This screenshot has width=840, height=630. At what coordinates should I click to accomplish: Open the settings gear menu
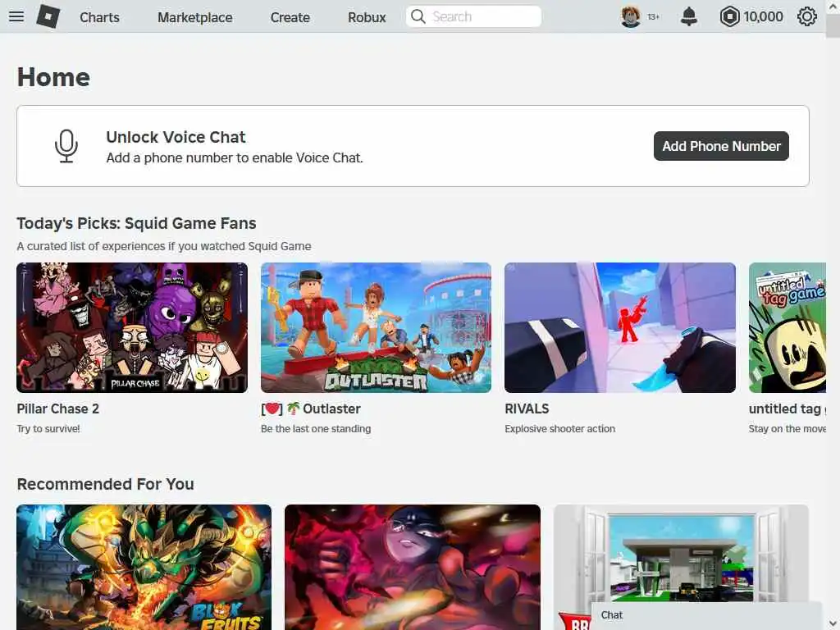click(807, 16)
